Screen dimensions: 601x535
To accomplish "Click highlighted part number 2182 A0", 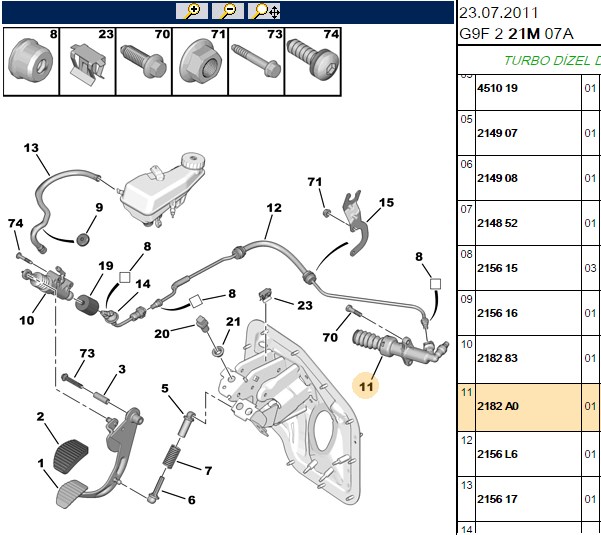I will coord(498,406).
